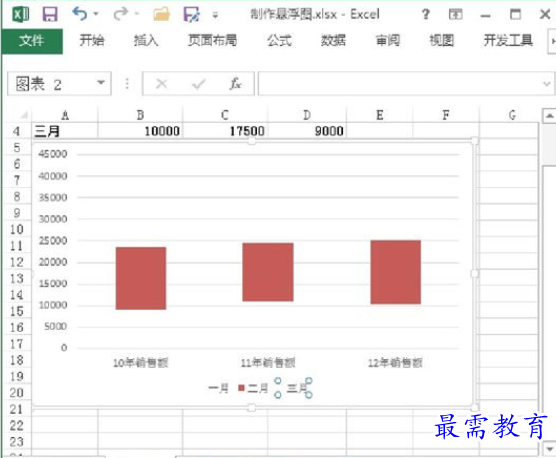Click cell A4 containing 三月
Screen dimensions: 556x458
65,131
